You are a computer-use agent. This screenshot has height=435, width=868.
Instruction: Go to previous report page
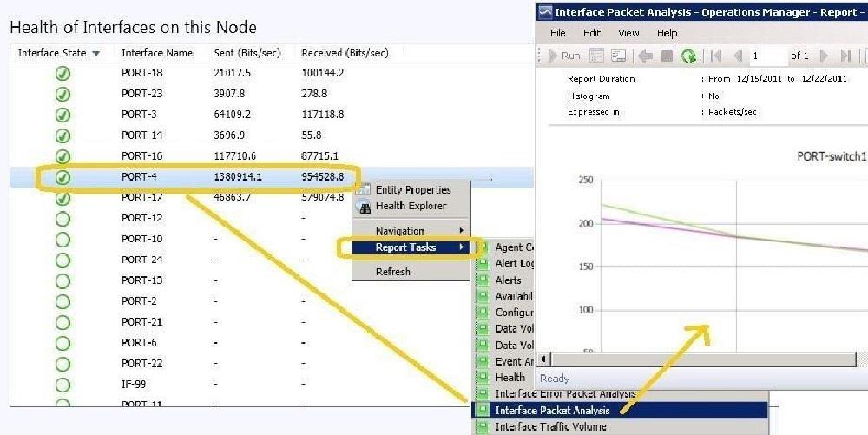coord(737,56)
